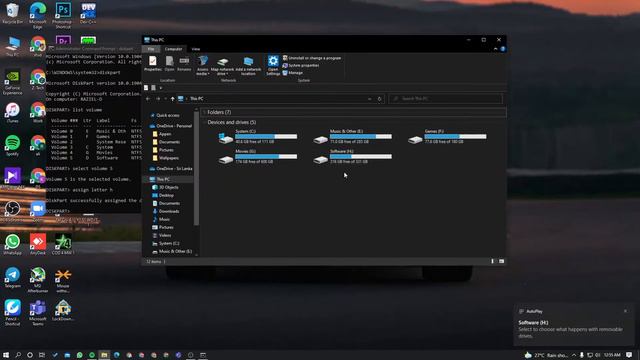Select the Software (H:) drive

pyautogui.click(x=352, y=156)
